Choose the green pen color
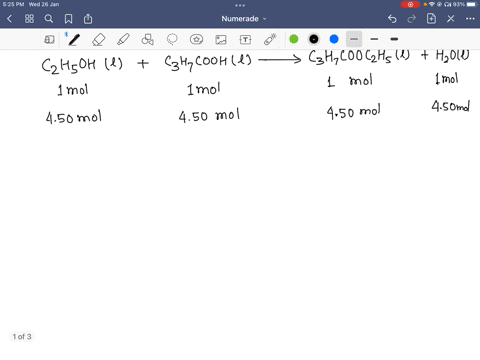The height and width of the screenshot is (360, 480). tap(294, 39)
